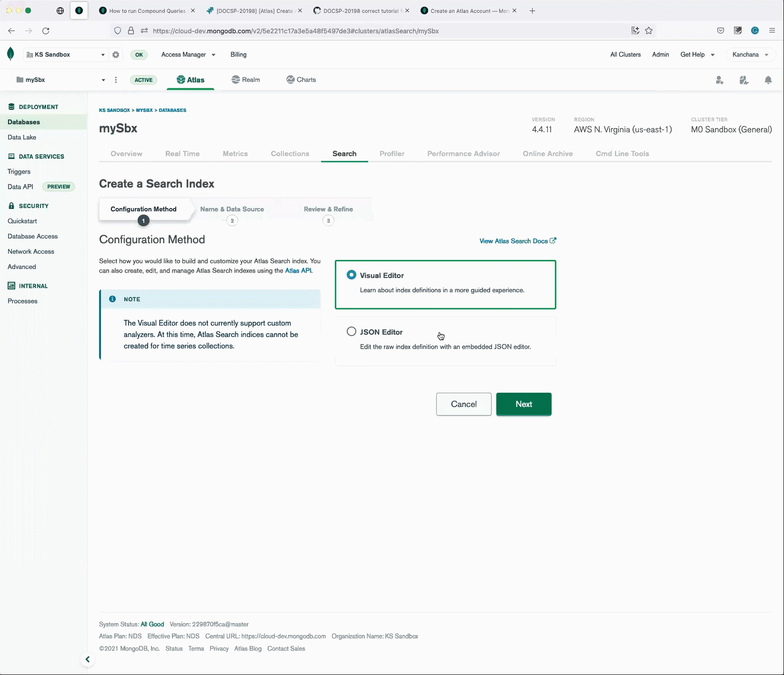The height and width of the screenshot is (675, 784).
Task: Open organization settings gear icon
Action: click(x=116, y=55)
